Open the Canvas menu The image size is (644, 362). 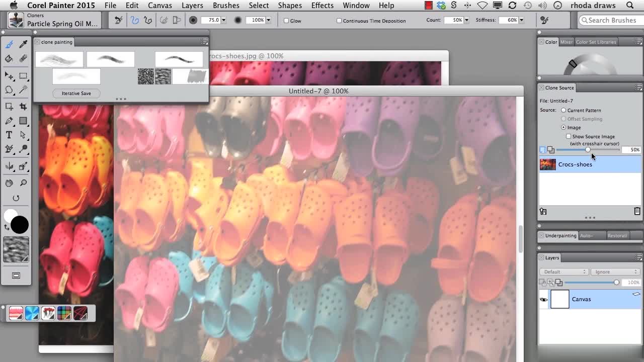160,6
